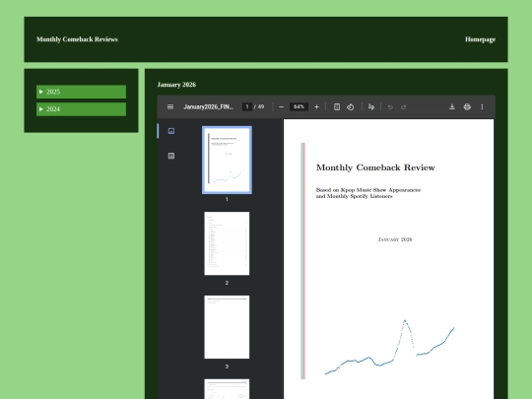This screenshot has height=399, width=532.
Task: Click the January 2026 heading
Action: click(x=176, y=85)
